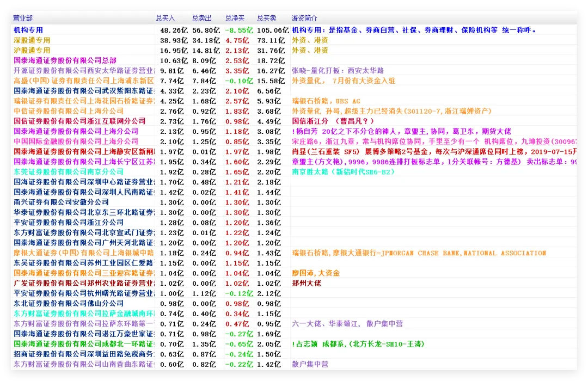Click the 张晓-量化打板:西安太华路 note
588x381 pixels.
[338, 71]
